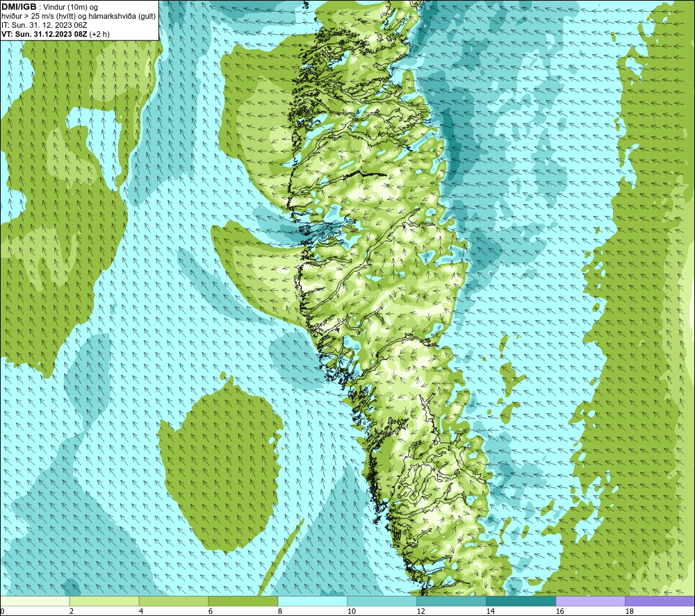This screenshot has width=695, height=616.
Task: Click the 8-10 m/s pale cyan legend swatch
Action: pyautogui.click(x=313, y=601)
